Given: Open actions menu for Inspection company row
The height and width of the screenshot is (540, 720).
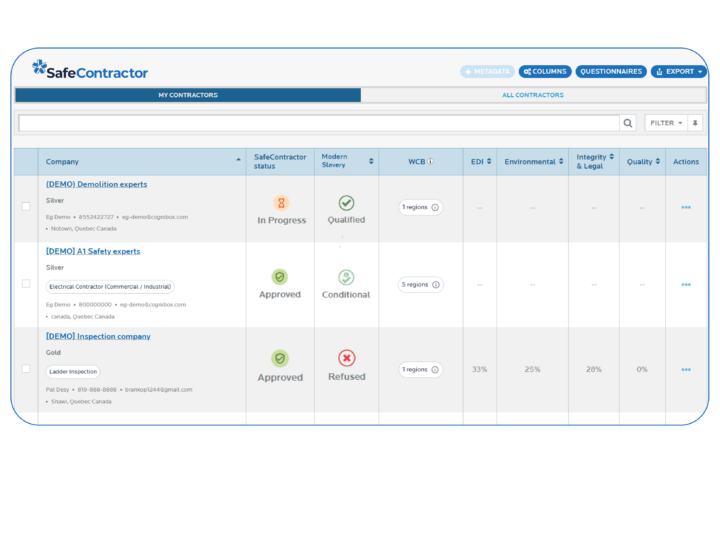Looking at the screenshot, I should click(x=686, y=370).
